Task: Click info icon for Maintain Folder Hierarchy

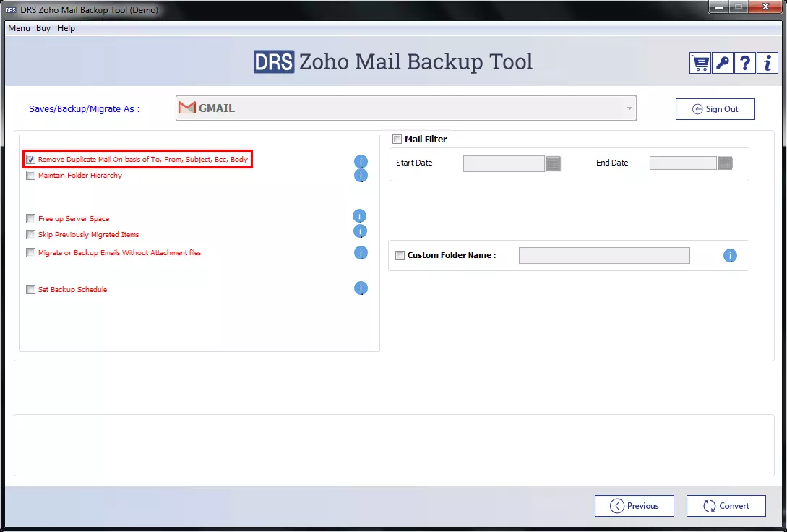Action: [x=361, y=175]
